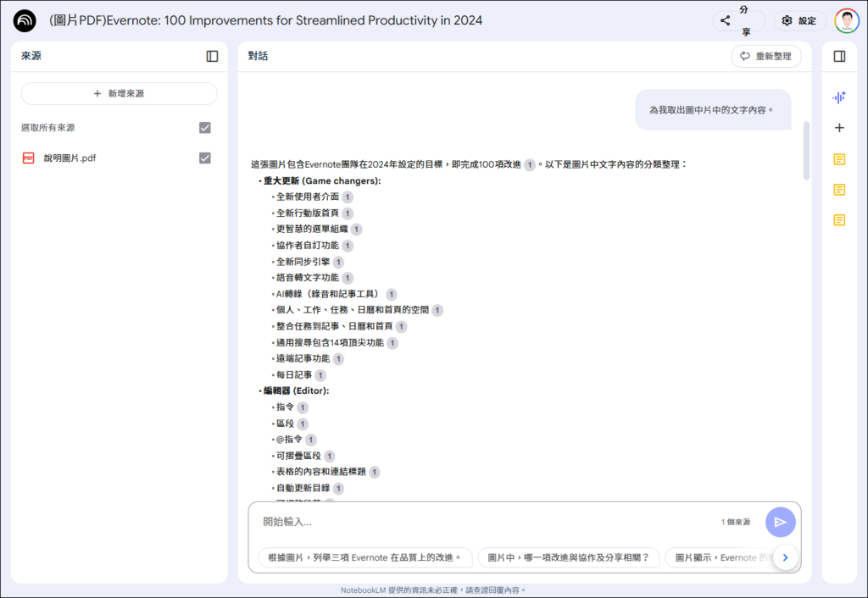
Task: Click the NotebookLM logo icon
Action: (x=25, y=21)
